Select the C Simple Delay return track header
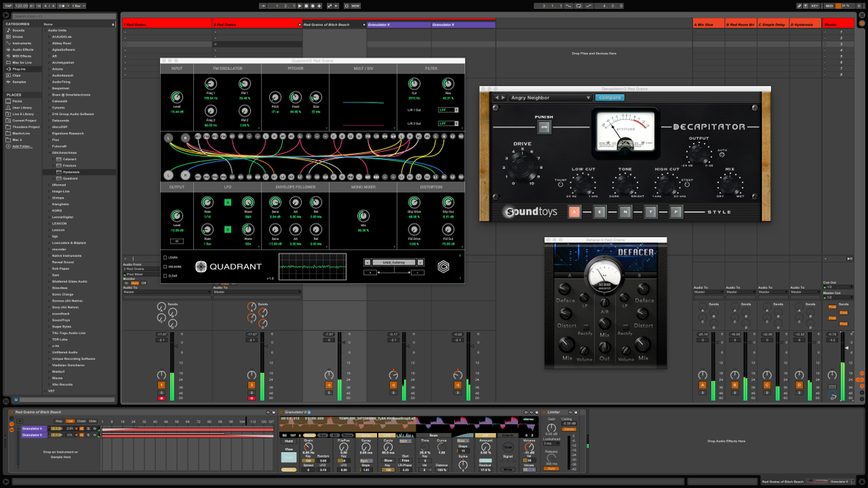The height and width of the screenshot is (488, 868). [773, 25]
